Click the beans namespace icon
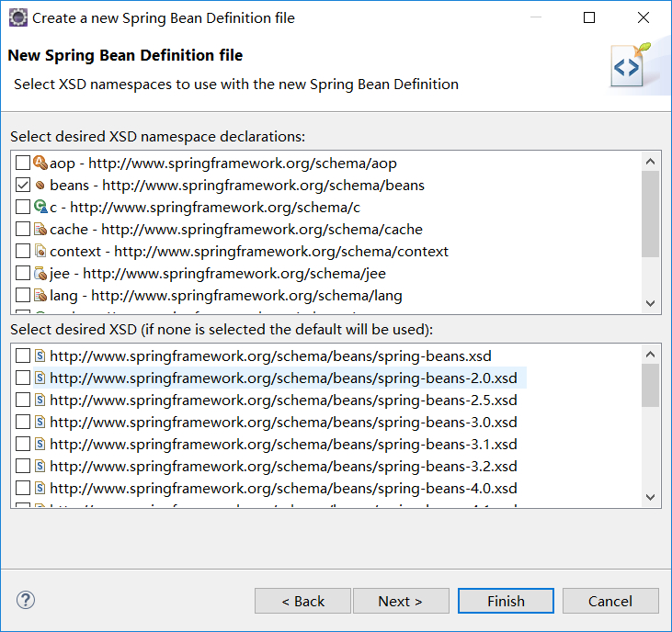This screenshot has width=672, height=632. click(x=40, y=185)
